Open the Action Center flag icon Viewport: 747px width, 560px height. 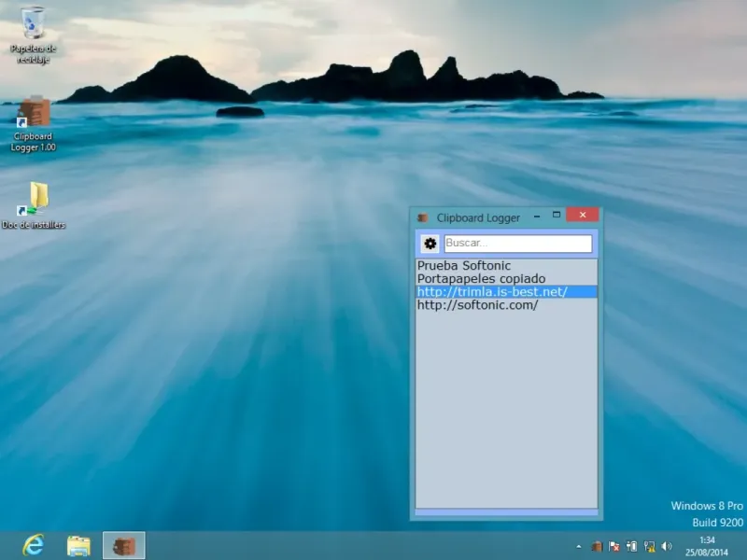tap(613, 546)
